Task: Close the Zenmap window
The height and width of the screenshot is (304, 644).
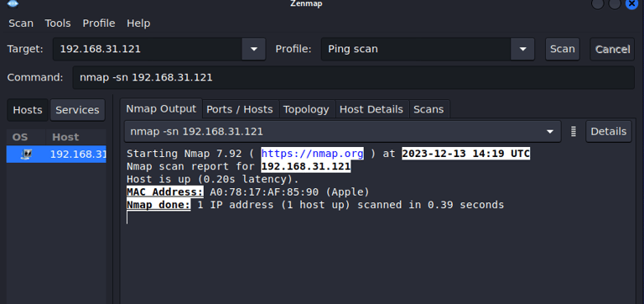Action: [x=631, y=3]
